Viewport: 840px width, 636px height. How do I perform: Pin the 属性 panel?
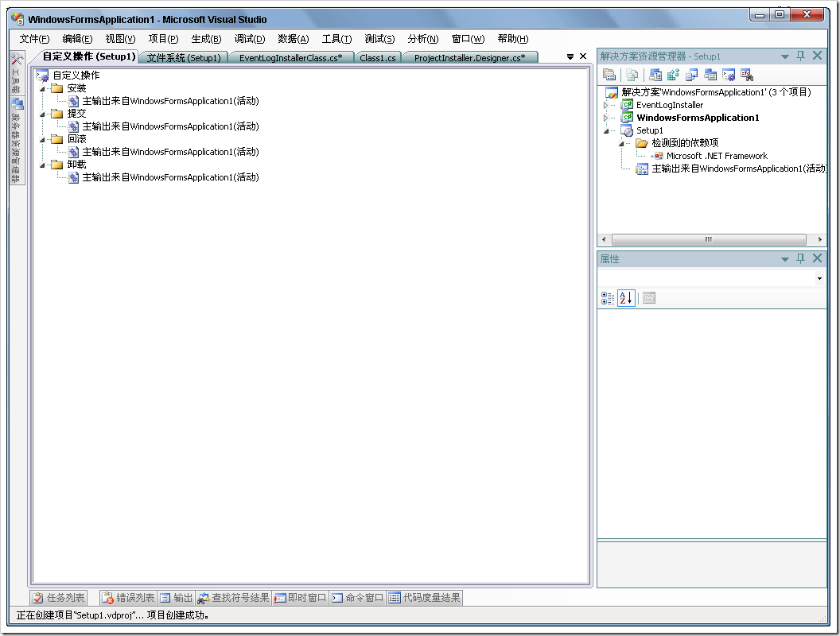pyautogui.click(x=800, y=258)
